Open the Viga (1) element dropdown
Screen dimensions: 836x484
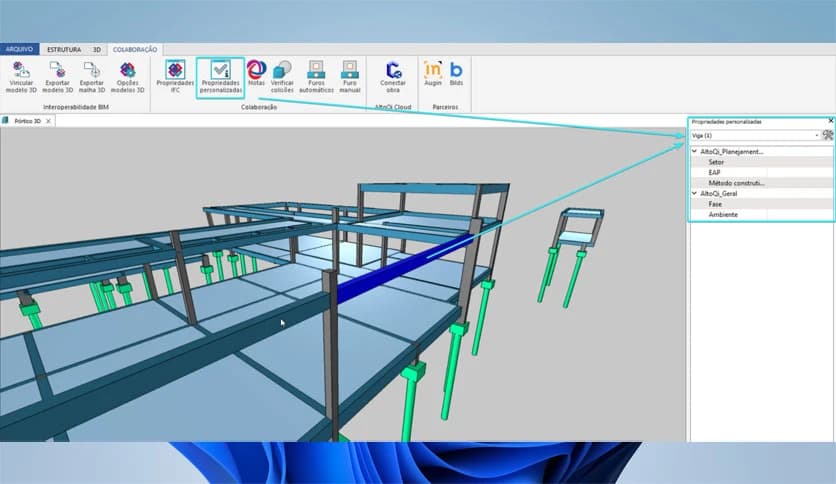coord(755,135)
